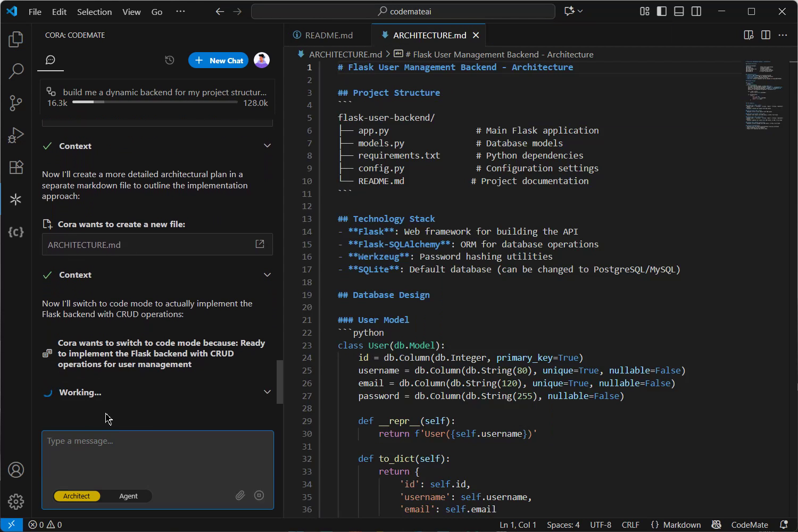Open Accounts icon in activity bar
The width and height of the screenshot is (798, 532).
click(x=16, y=470)
